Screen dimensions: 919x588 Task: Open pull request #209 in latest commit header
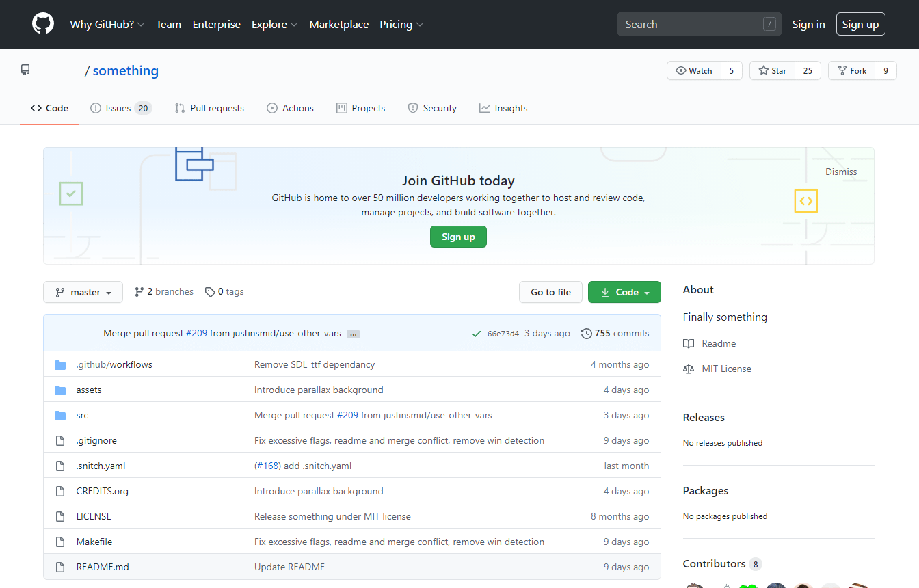click(197, 333)
